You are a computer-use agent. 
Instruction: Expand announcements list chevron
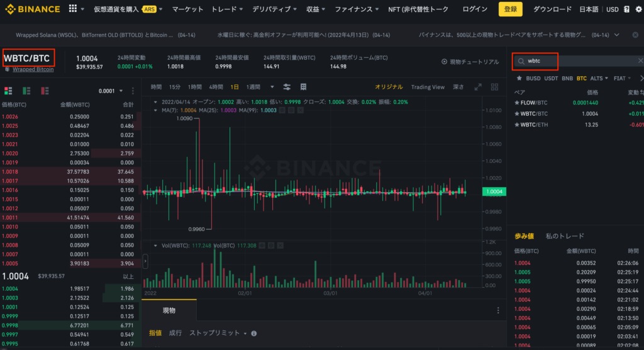tap(616, 35)
